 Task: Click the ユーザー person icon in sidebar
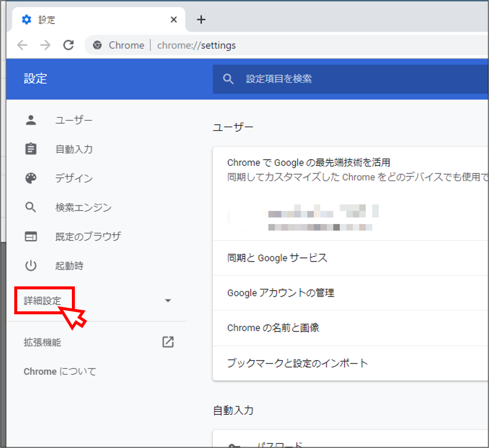click(31, 120)
